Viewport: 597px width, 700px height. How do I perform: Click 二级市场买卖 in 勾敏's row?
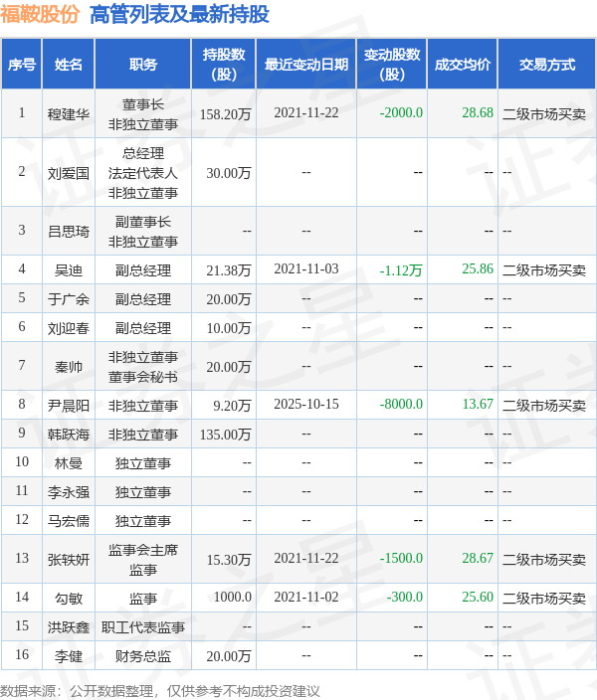point(544,599)
